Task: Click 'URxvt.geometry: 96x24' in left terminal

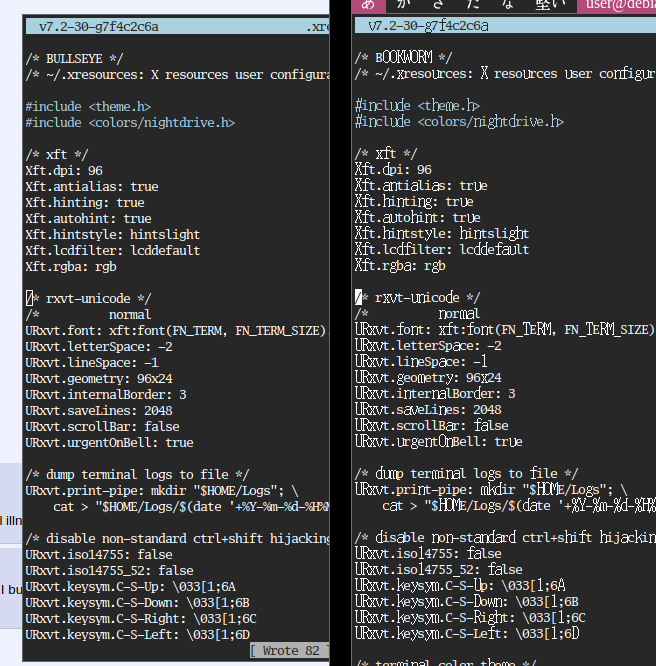Action: click(99, 378)
